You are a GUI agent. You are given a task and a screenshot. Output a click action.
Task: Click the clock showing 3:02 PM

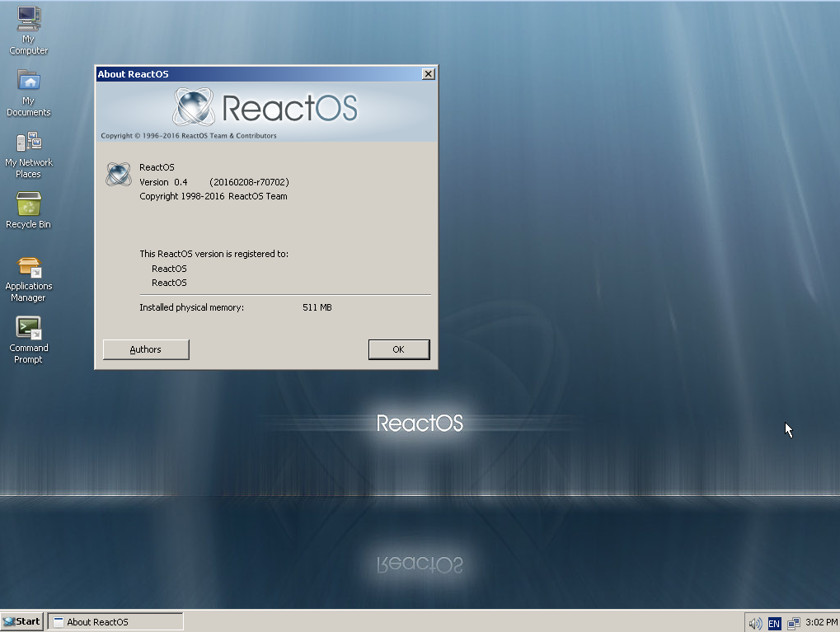click(821, 623)
